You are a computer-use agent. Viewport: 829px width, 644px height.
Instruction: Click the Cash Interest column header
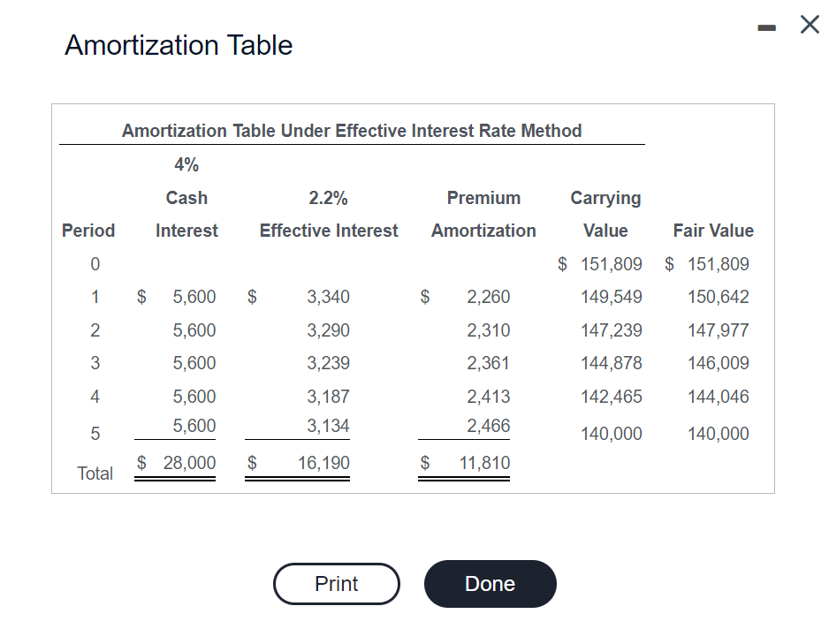click(186, 214)
